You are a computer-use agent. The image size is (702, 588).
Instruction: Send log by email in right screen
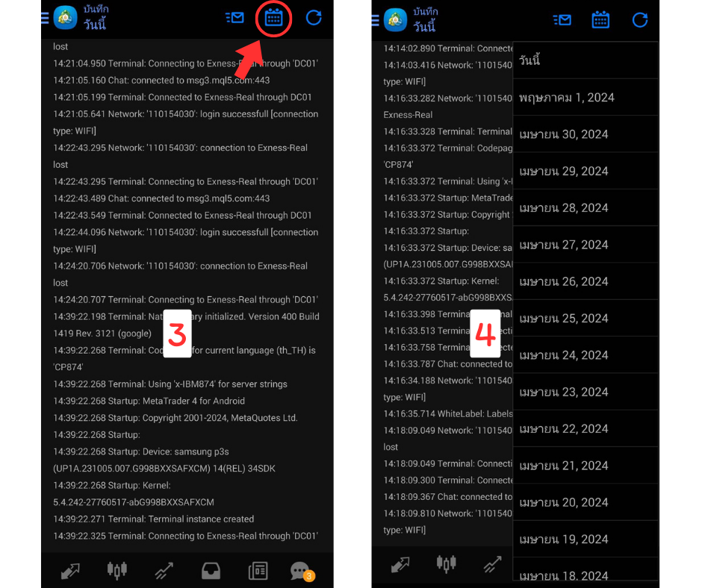click(x=562, y=20)
